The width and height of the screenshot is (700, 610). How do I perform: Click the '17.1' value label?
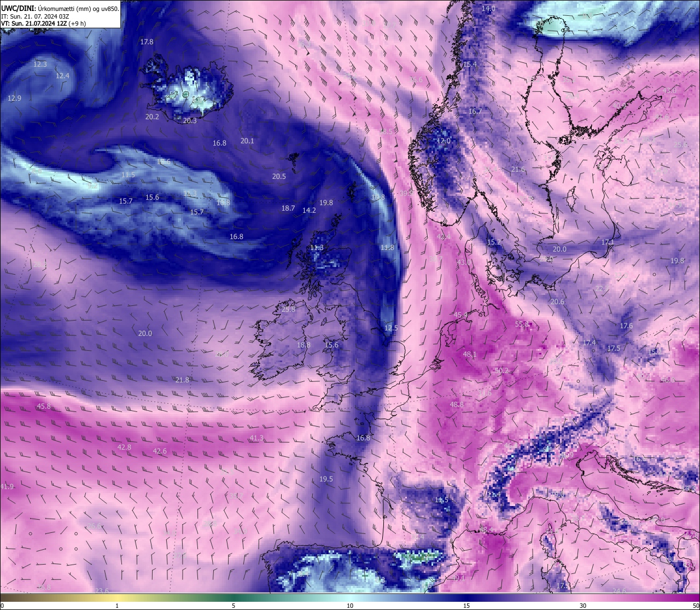click(608, 242)
